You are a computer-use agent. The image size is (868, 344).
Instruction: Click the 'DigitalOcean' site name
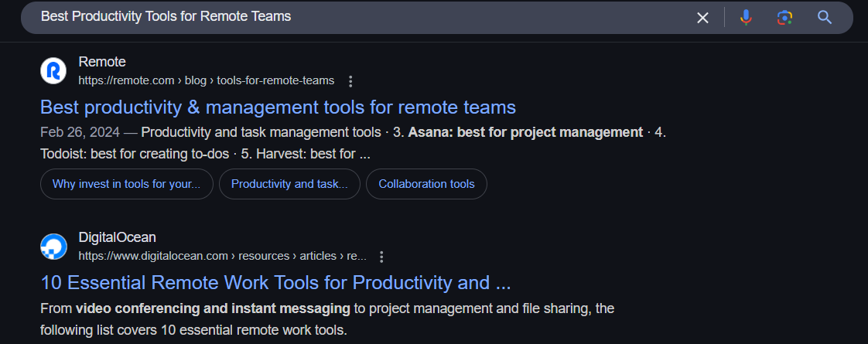click(118, 238)
